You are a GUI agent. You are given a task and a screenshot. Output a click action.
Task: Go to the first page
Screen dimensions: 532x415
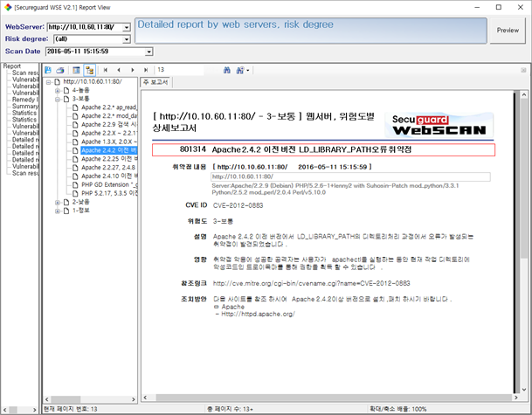point(106,70)
